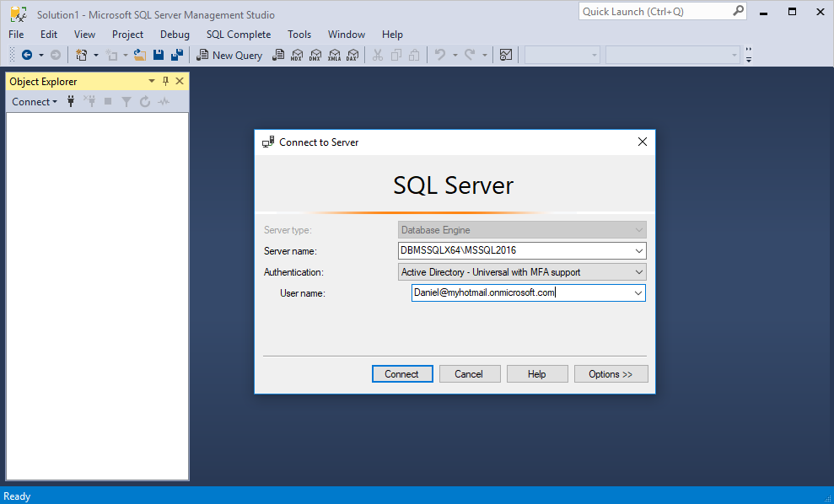Connect Object Explorer using the plug icon

[71, 101]
